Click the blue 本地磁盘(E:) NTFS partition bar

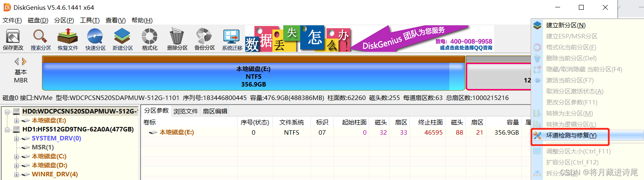[x=253, y=76]
